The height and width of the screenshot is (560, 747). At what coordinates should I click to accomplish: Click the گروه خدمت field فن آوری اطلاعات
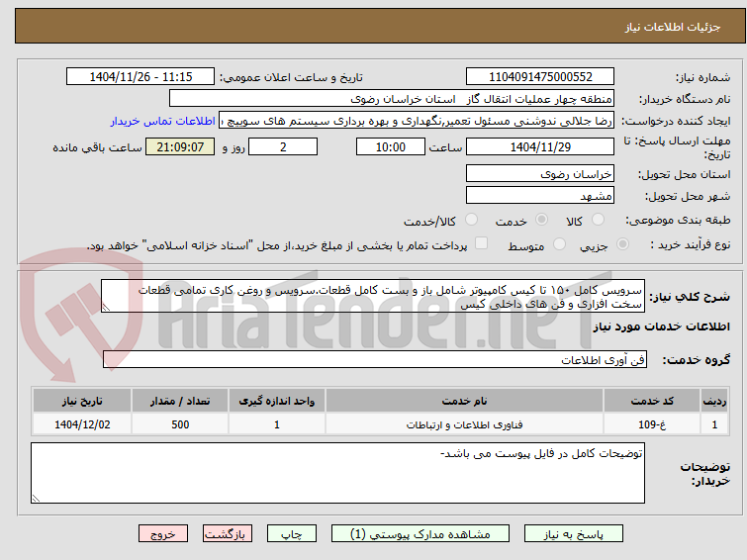point(375,360)
